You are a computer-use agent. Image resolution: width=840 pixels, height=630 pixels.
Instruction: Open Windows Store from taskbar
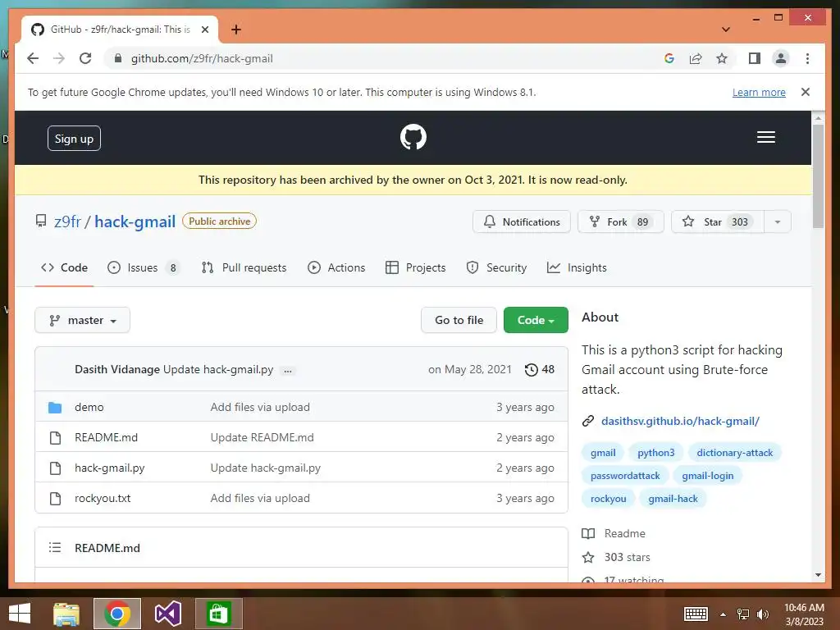coord(218,614)
